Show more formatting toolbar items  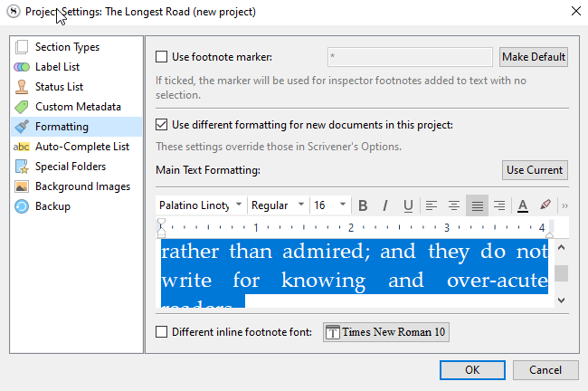(x=564, y=205)
